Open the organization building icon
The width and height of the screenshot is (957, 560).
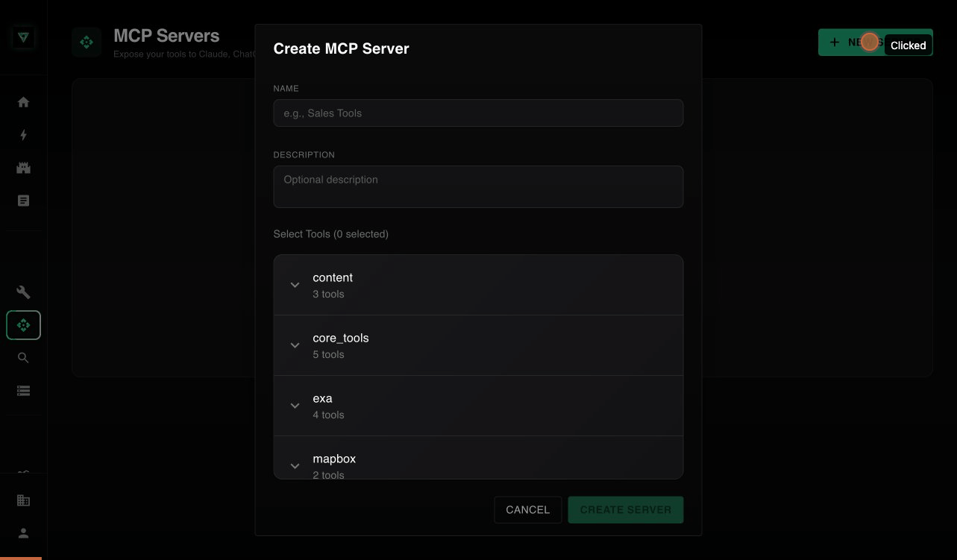[x=23, y=500]
